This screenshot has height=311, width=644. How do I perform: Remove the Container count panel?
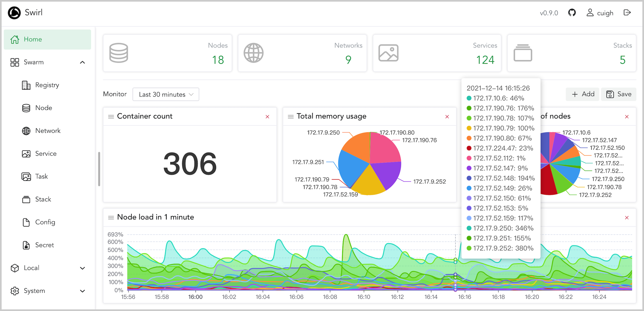coord(267,117)
